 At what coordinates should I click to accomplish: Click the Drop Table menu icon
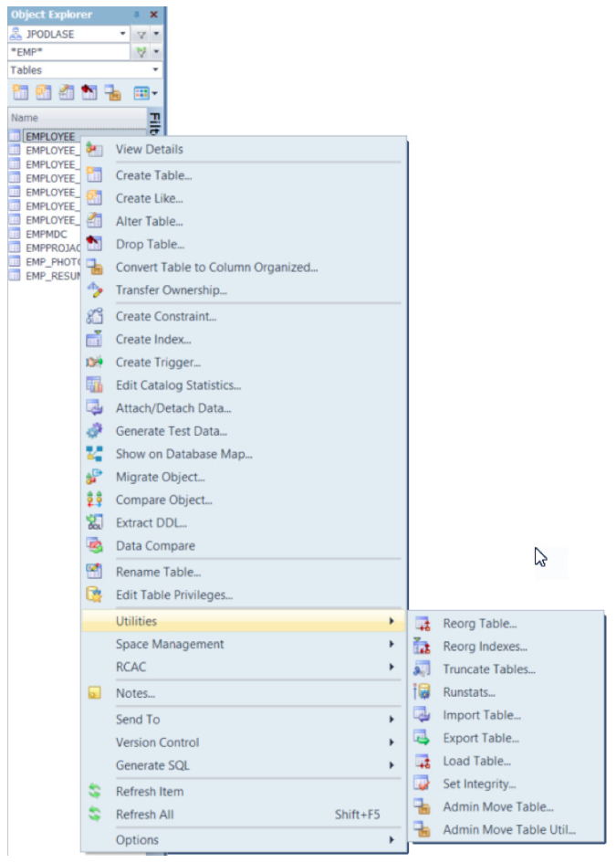pos(94,244)
